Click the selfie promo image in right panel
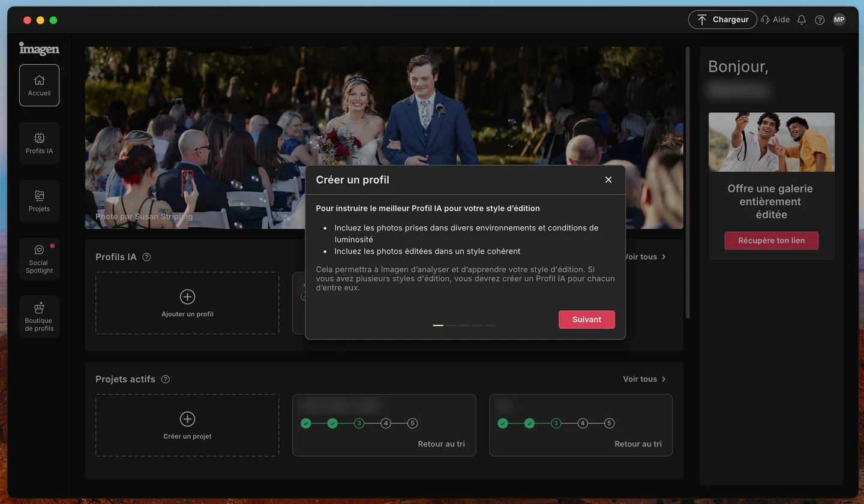This screenshot has height=504, width=864. [x=772, y=142]
